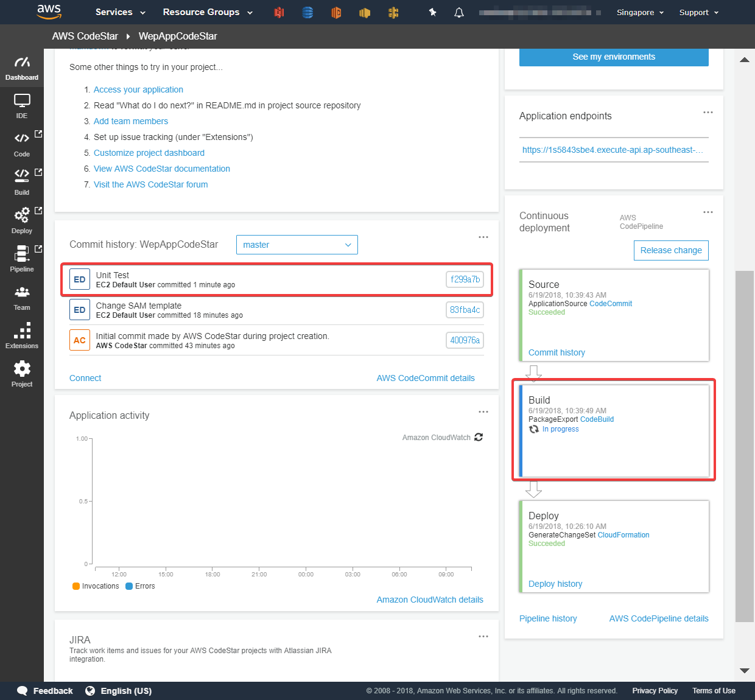Click the Release change button

(x=671, y=250)
